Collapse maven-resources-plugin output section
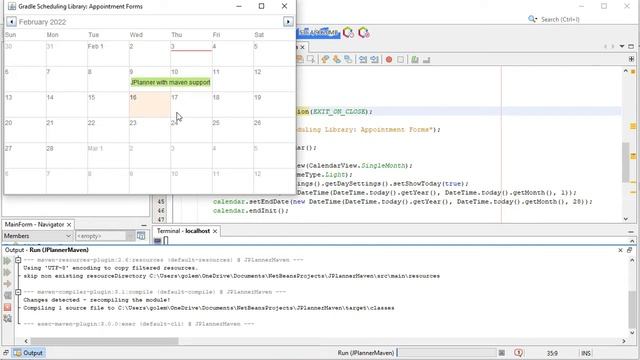Viewport: 640px width, 360px height. 18,260
